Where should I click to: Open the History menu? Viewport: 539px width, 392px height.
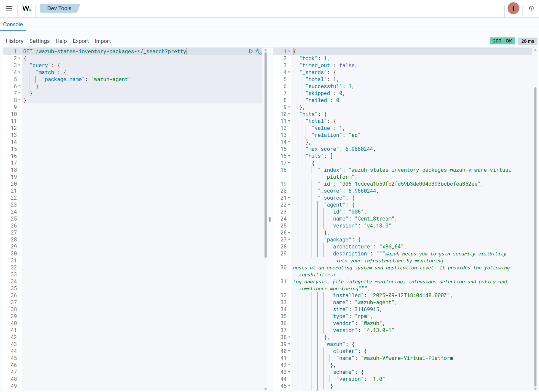(15, 41)
